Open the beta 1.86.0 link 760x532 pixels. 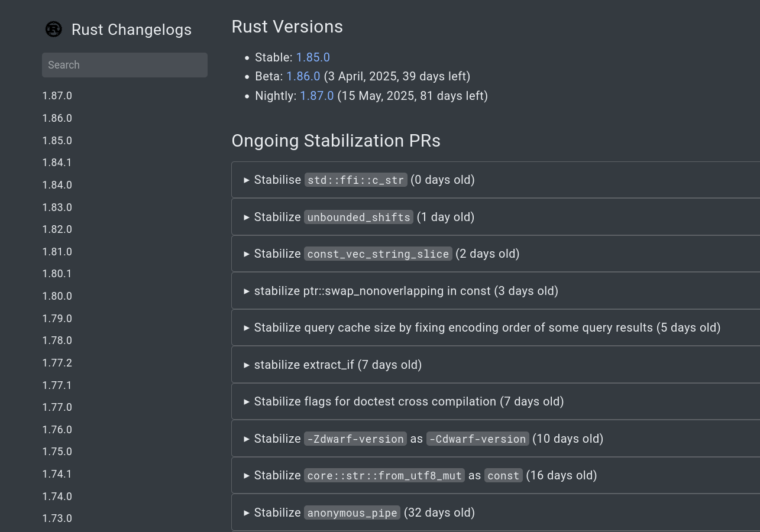pyautogui.click(x=303, y=76)
